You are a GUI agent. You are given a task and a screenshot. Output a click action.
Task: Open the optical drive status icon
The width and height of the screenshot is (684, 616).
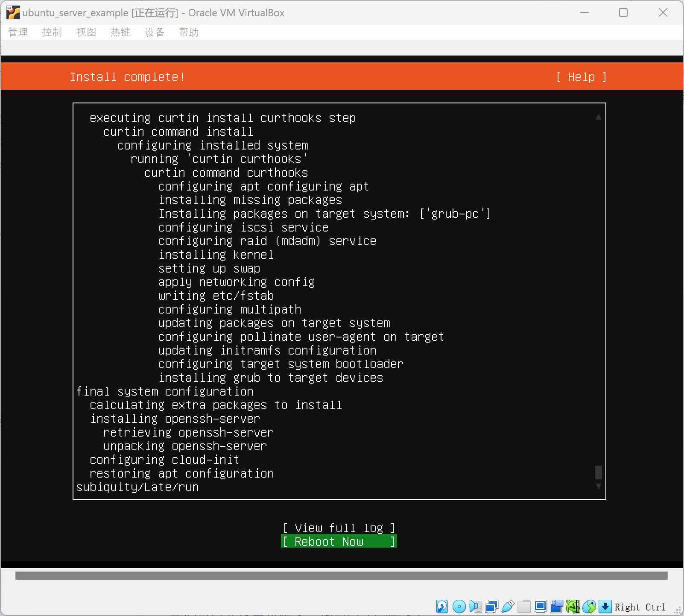coord(459,607)
